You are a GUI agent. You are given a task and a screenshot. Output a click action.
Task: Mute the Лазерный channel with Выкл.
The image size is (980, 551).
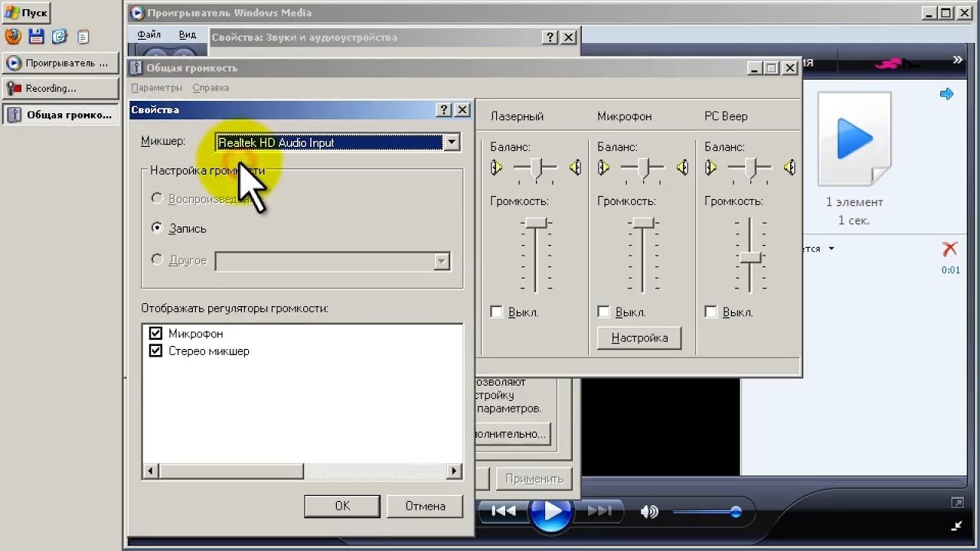[x=496, y=311]
